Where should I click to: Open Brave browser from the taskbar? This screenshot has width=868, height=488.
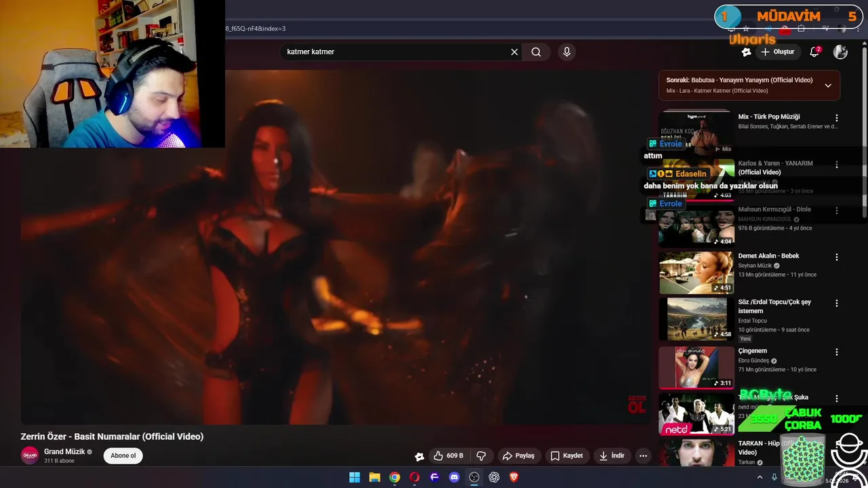pos(514,477)
